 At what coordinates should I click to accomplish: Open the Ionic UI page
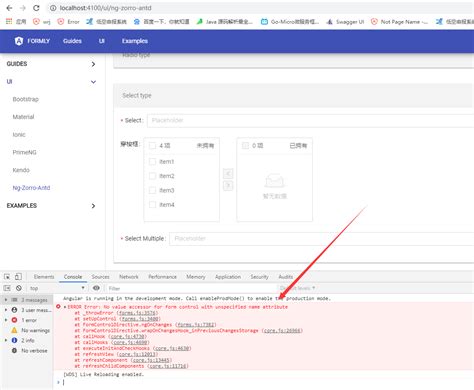pos(19,135)
